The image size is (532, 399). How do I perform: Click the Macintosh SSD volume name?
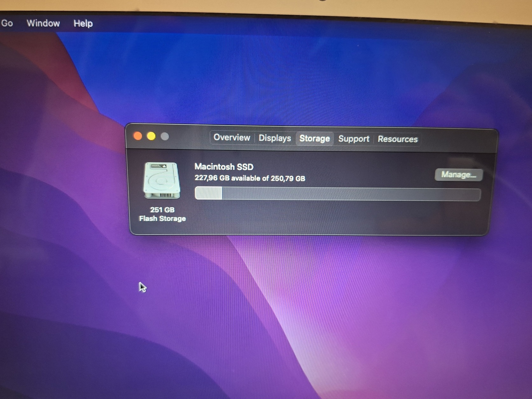tap(224, 167)
